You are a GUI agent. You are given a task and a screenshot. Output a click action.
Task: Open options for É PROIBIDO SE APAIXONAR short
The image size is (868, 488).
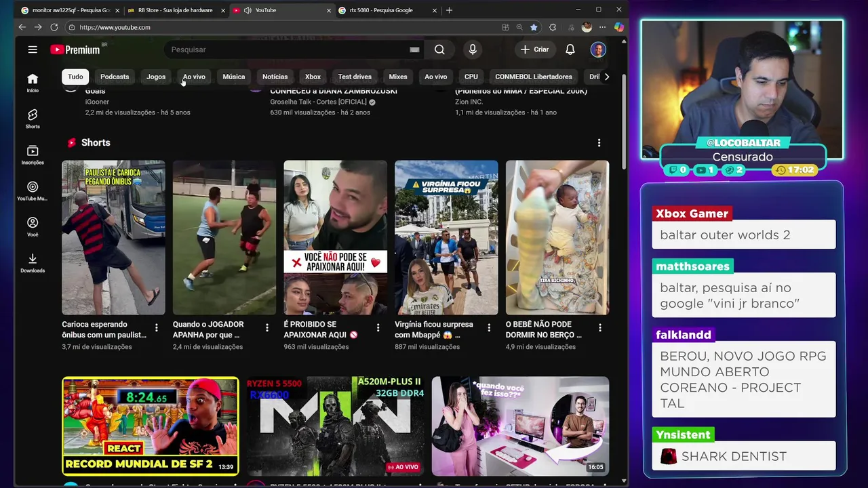point(378,327)
